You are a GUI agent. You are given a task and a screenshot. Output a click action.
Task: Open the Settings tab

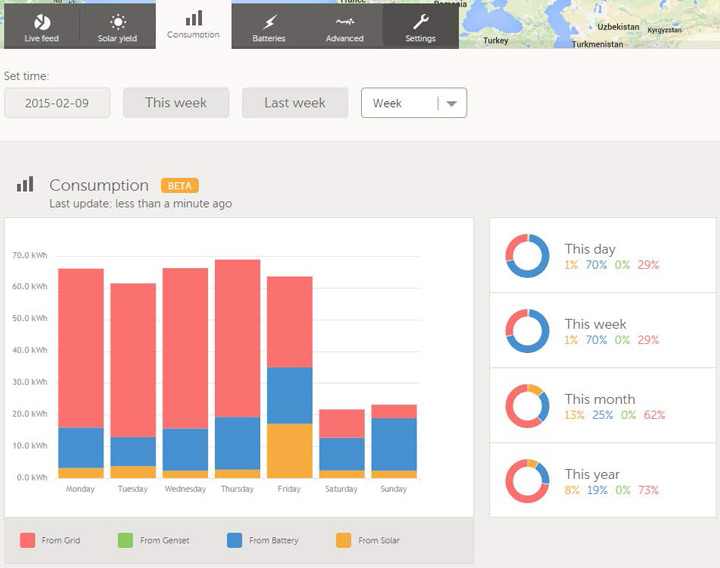click(x=420, y=26)
